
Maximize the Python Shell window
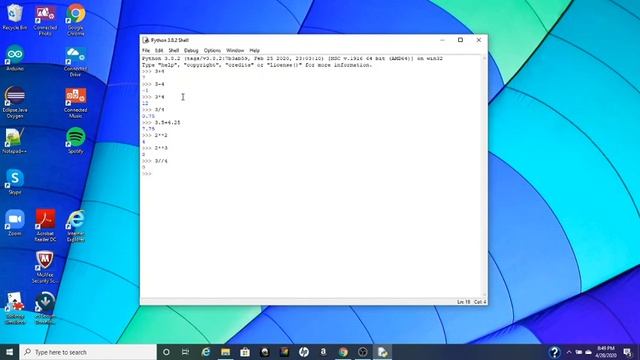[460, 40]
